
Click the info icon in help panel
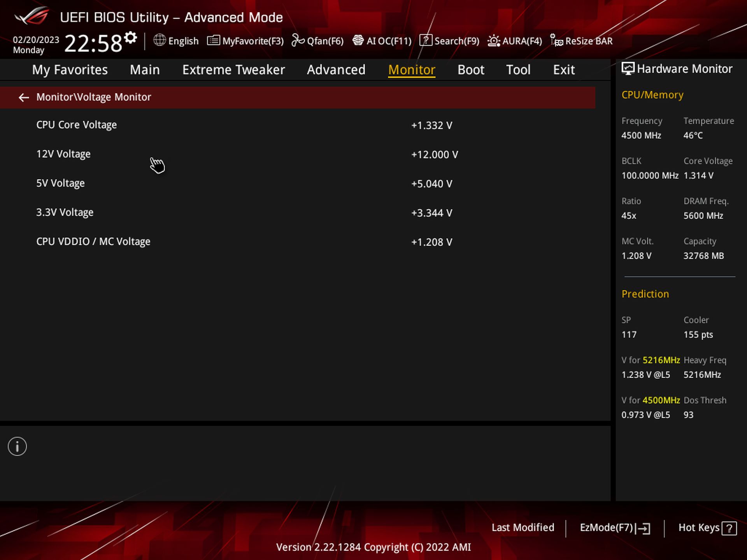pyautogui.click(x=17, y=446)
